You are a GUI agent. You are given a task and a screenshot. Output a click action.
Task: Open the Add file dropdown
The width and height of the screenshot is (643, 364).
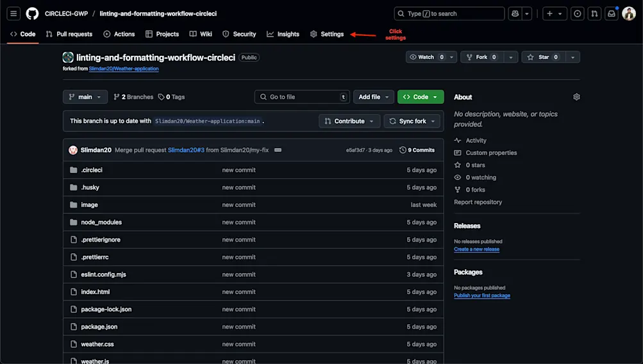click(374, 97)
